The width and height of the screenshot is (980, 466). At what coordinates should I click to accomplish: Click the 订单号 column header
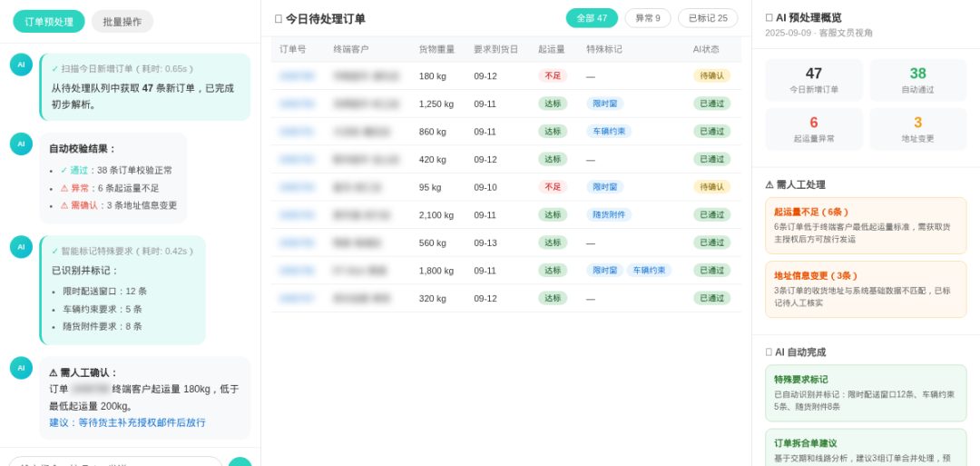292,49
